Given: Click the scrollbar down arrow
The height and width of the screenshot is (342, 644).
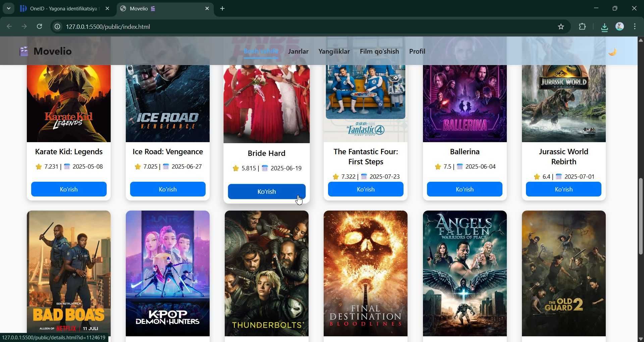Looking at the screenshot, I should coord(641,339).
